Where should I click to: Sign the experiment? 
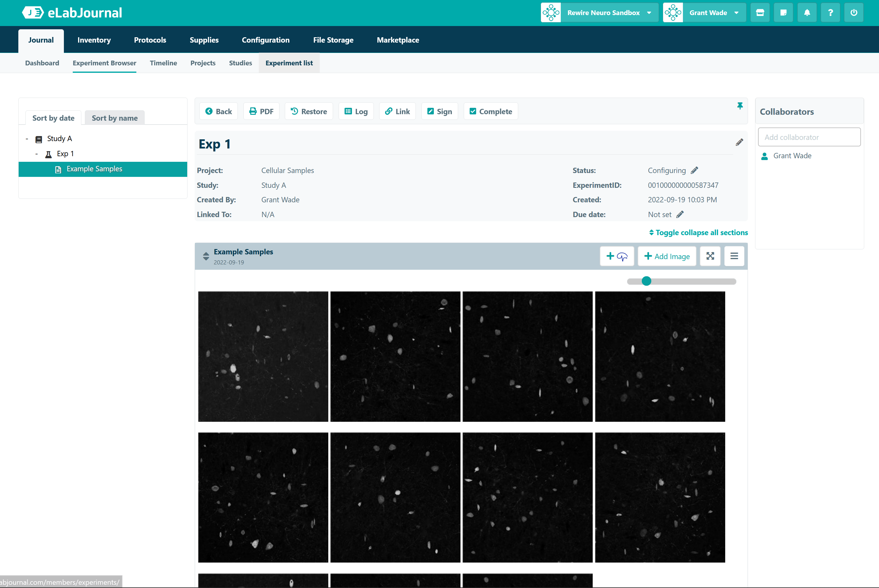point(439,112)
